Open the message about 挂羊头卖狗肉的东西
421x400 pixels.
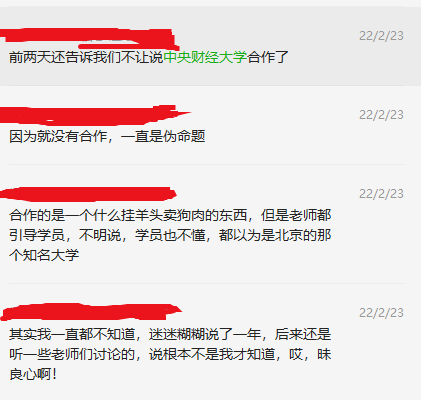[x=210, y=224]
